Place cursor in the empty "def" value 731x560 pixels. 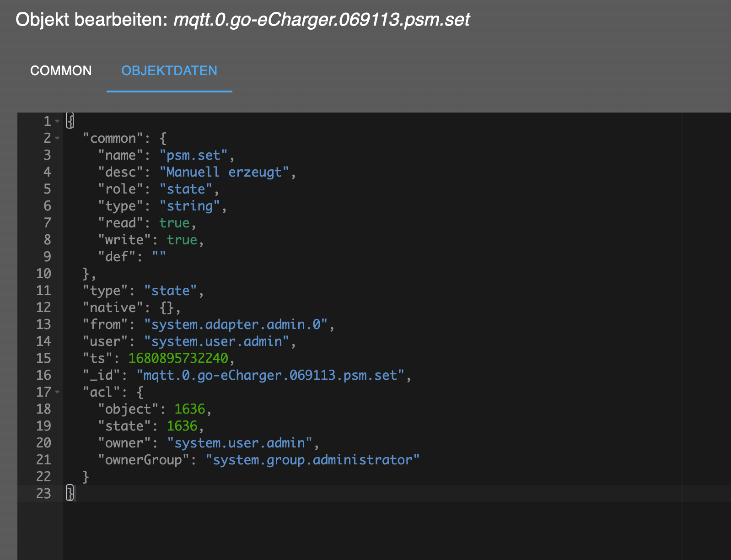[159, 257]
